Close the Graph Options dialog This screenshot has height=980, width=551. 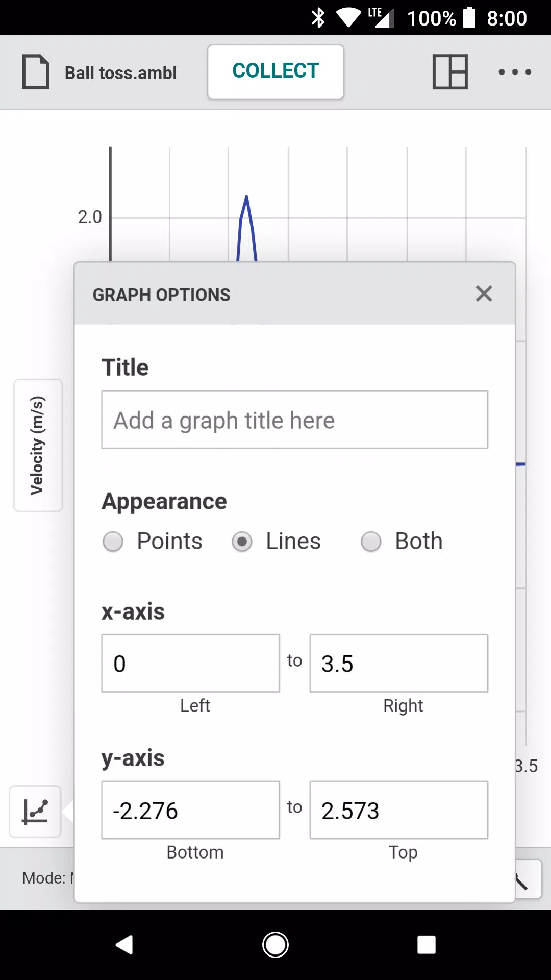click(484, 293)
